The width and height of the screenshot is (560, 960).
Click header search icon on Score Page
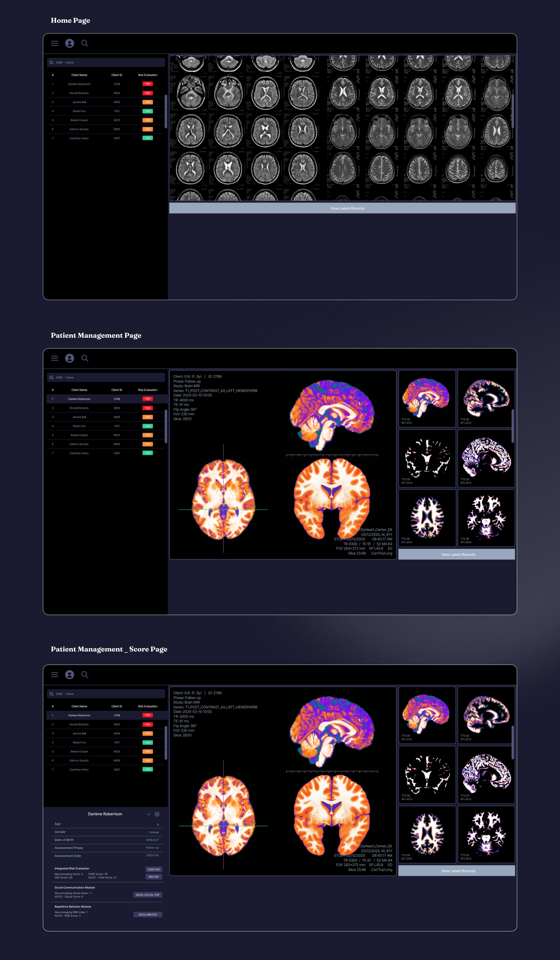[85, 675]
